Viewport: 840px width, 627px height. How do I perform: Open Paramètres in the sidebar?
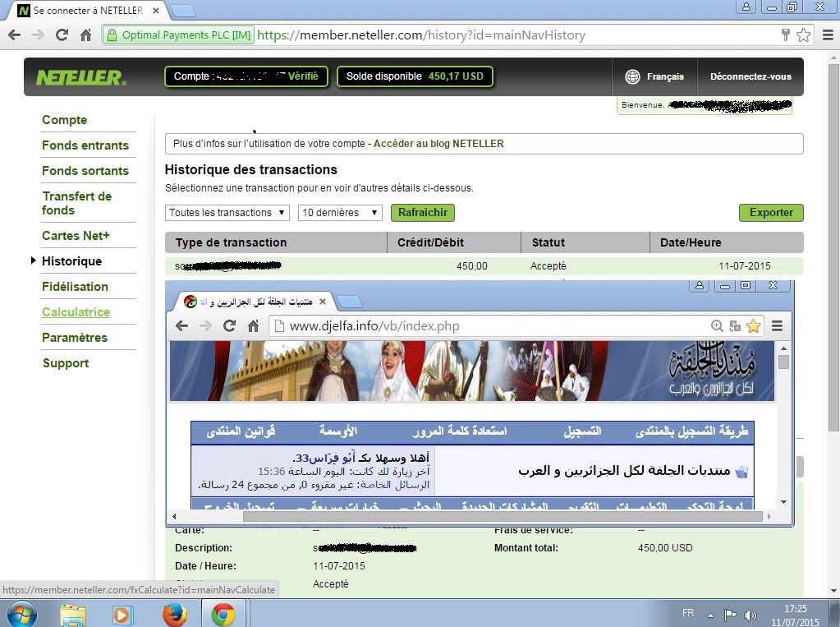[x=75, y=338]
